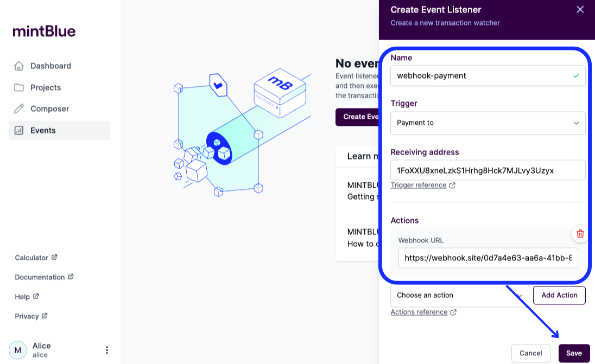Click the Dashboard home icon
The image size is (595, 364).
click(x=18, y=66)
